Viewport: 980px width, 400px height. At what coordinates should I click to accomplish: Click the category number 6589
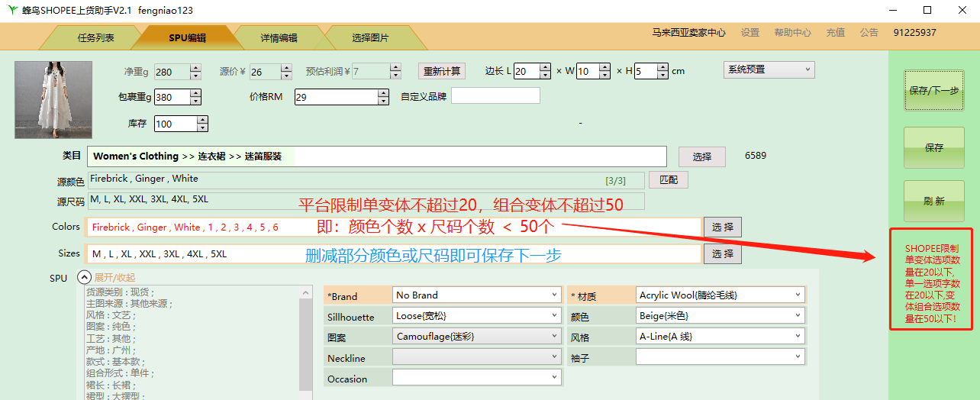(756, 156)
